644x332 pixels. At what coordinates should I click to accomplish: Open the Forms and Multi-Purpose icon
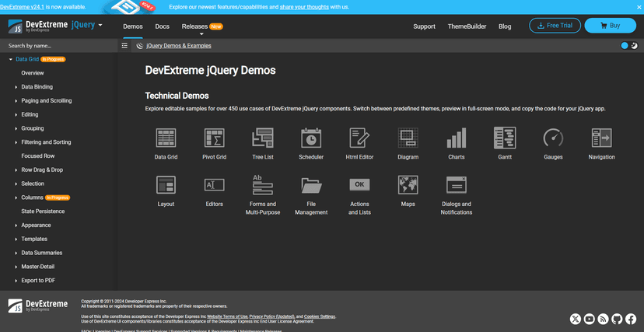click(263, 185)
